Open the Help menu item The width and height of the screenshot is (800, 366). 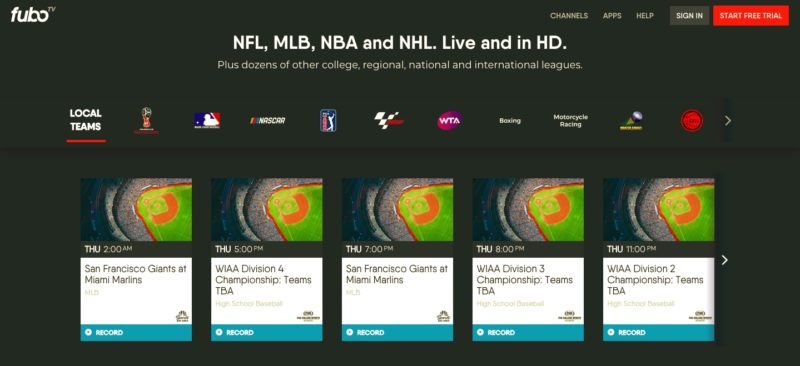coord(645,16)
